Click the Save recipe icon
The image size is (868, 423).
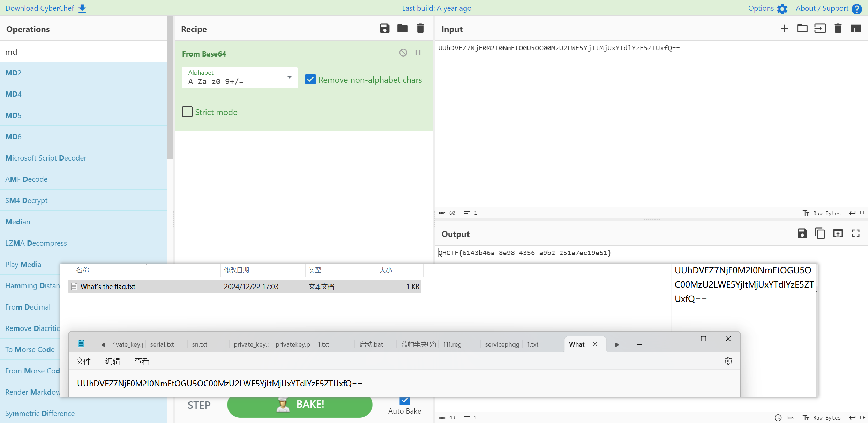(x=384, y=29)
